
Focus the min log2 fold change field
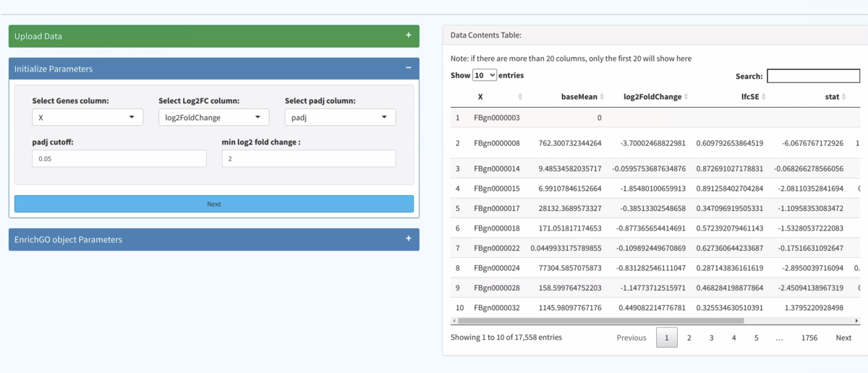point(309,158)
